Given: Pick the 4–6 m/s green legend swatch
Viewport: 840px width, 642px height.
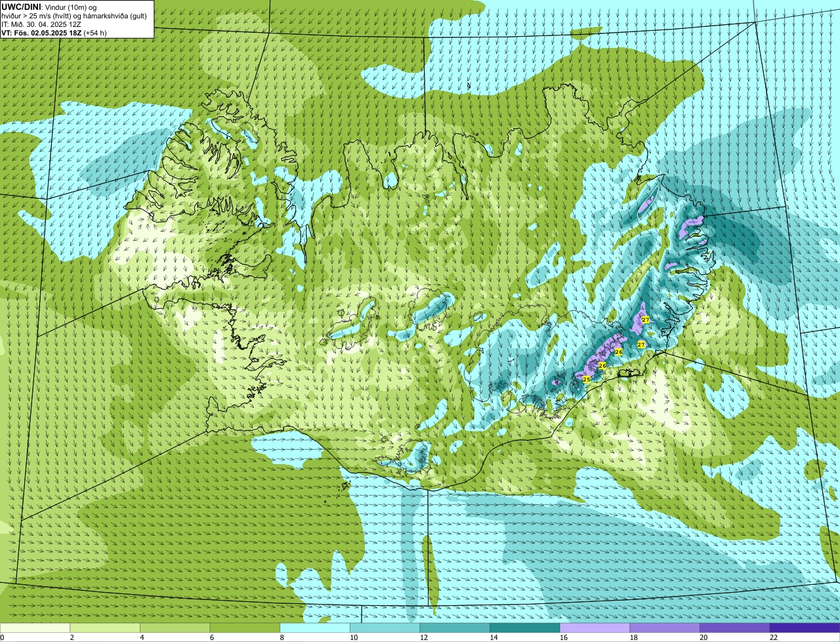Looking at the screenshot, I should click(x=175, y=628).
